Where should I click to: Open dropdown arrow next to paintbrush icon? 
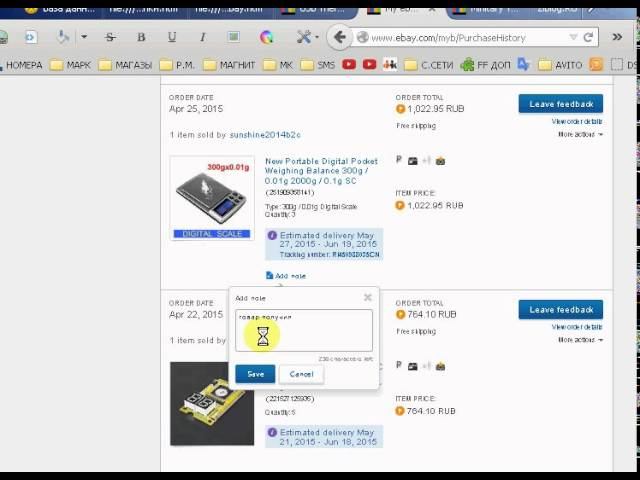click(84, 37)
